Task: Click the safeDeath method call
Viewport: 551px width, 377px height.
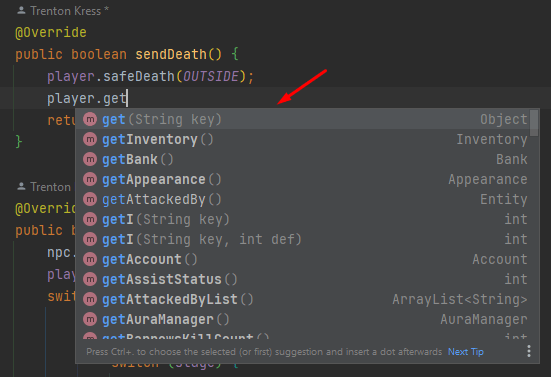Action: coord(139,76)
